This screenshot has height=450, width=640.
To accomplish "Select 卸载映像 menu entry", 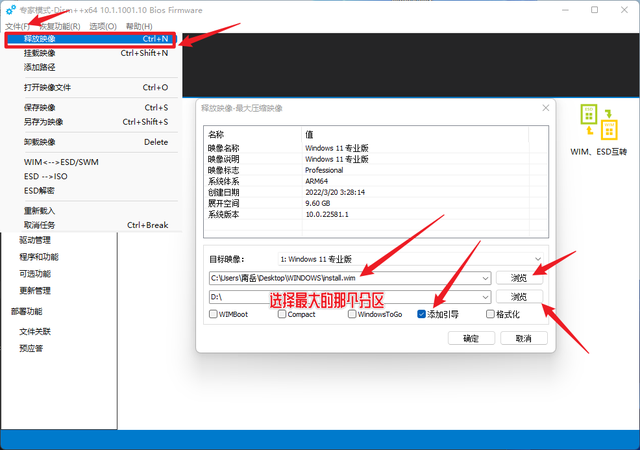I will 91,142.
